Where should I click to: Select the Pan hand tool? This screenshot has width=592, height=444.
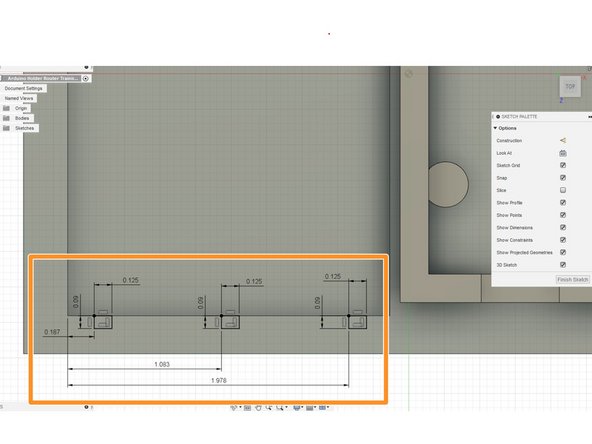258,408
